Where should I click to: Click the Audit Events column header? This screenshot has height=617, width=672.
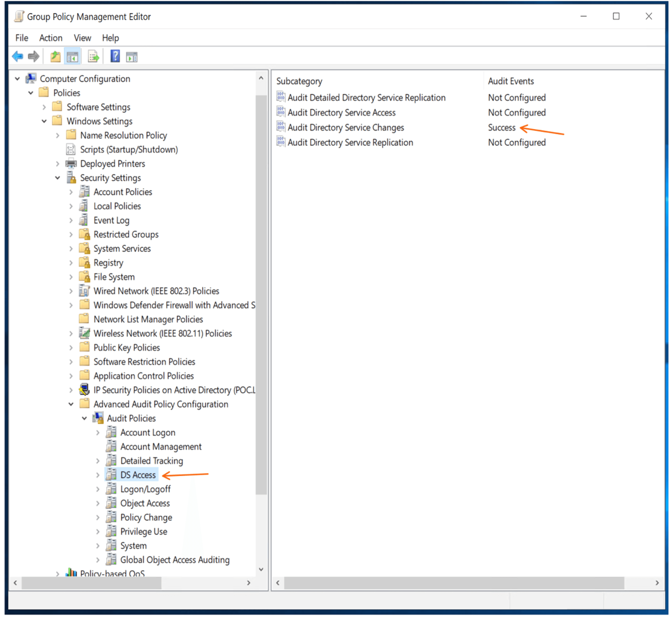coord(511,81)
